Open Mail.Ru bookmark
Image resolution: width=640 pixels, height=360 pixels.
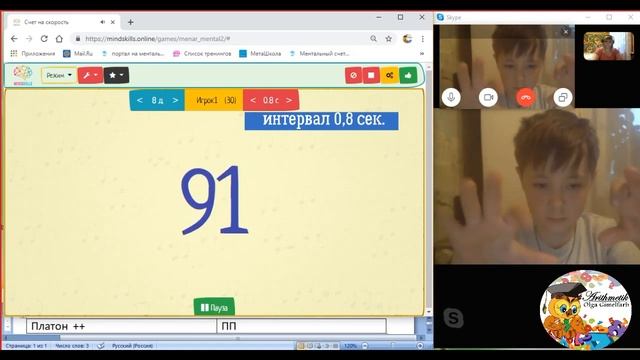pos(78,53)
